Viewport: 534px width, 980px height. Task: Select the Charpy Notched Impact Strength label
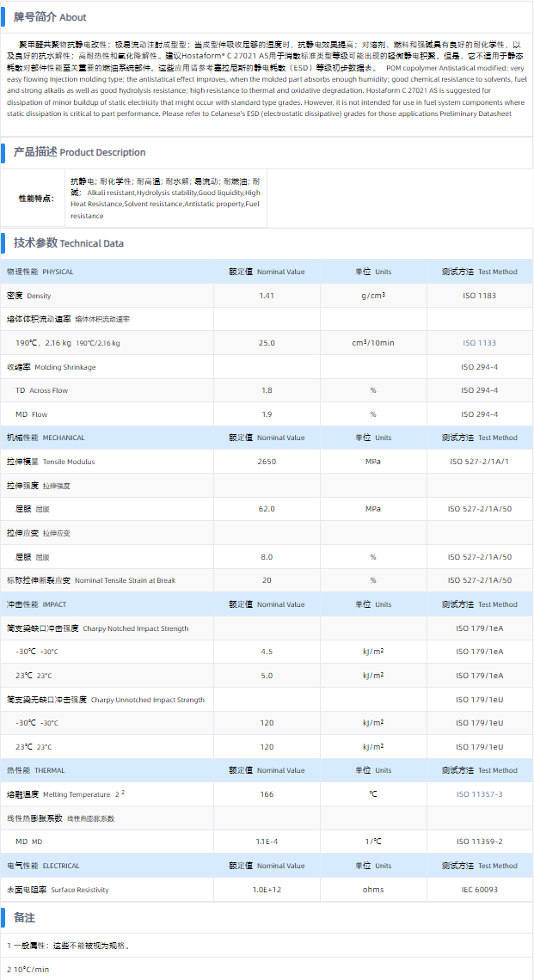coord(97,628)
